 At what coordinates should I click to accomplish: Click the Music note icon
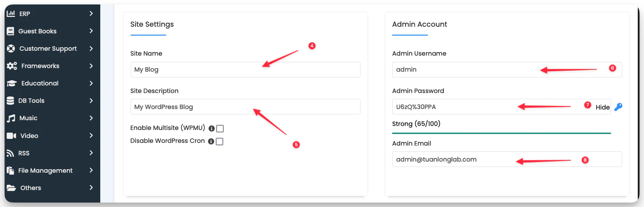(11, 118)
